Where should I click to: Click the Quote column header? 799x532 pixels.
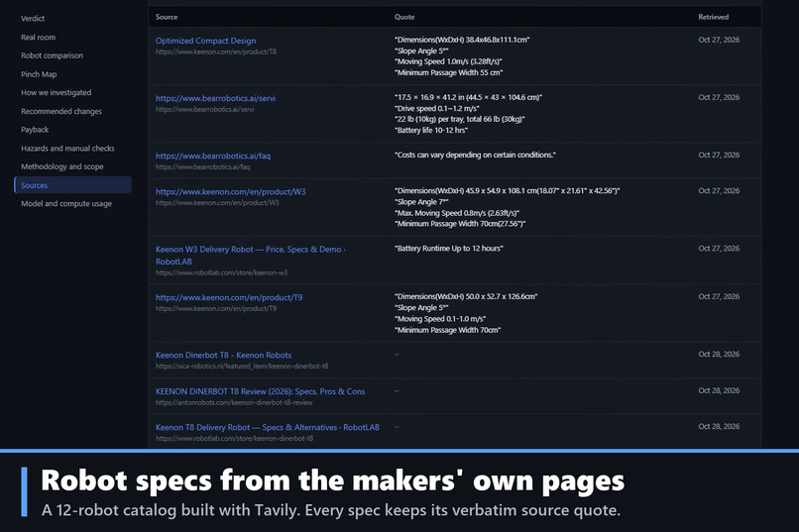pyautogui.click(x=404, y=17)
